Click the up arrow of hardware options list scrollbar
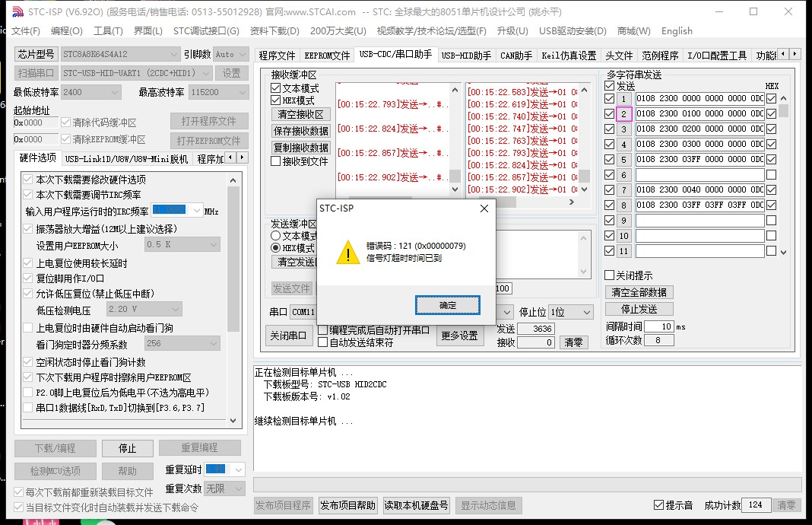Screen dimensions: 812x525 [233, 180]
